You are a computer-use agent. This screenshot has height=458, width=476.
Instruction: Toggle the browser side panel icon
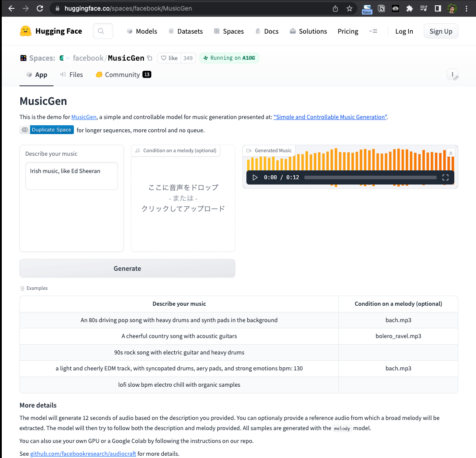tap(438, 8)
